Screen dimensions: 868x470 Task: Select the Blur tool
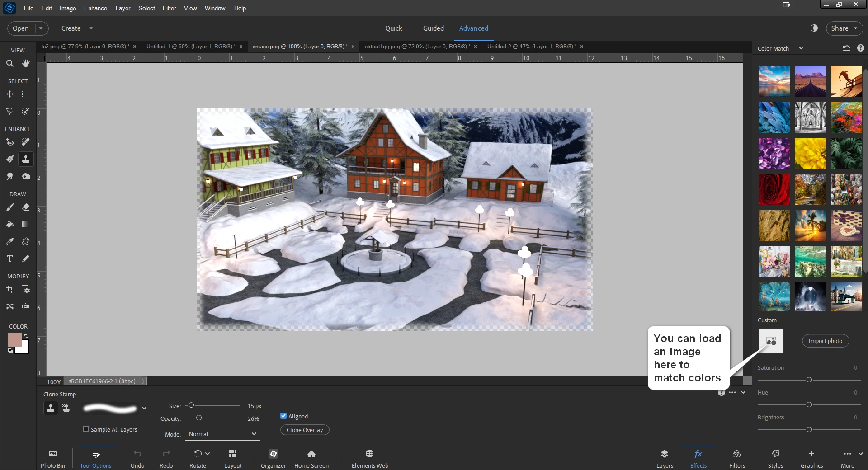coord(9,176)
